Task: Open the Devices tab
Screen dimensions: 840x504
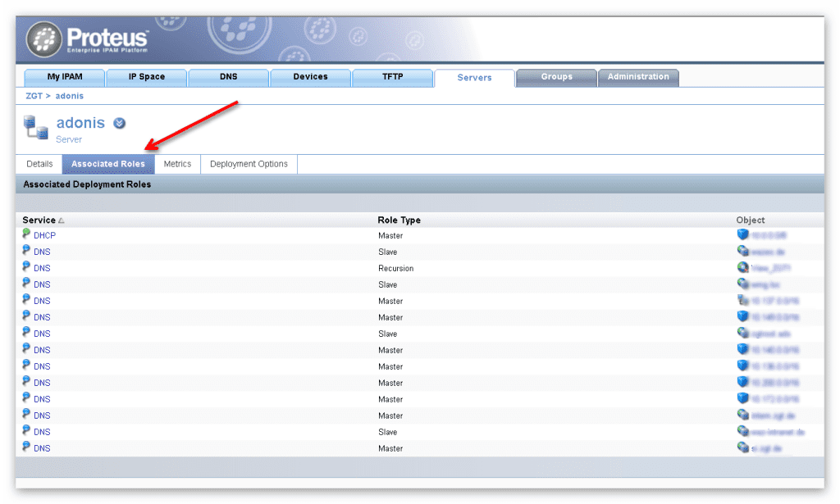Action: 311,77
